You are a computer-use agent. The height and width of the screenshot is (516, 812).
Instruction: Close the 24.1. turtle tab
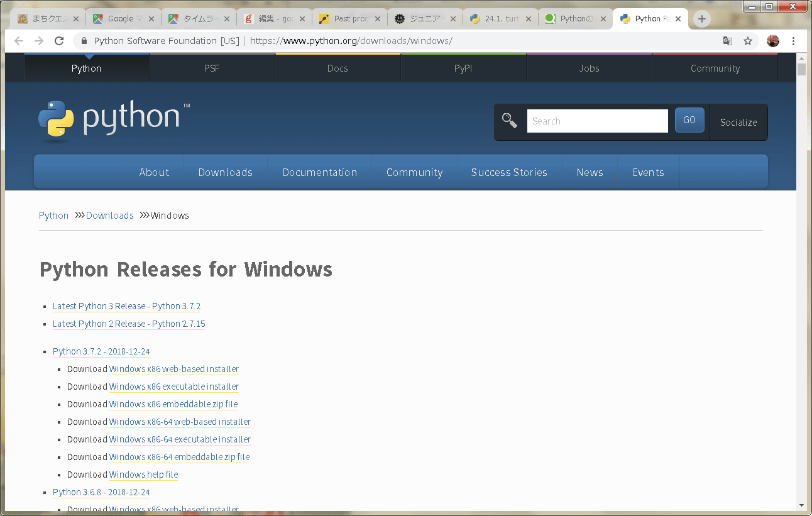(x=527, y=19)
